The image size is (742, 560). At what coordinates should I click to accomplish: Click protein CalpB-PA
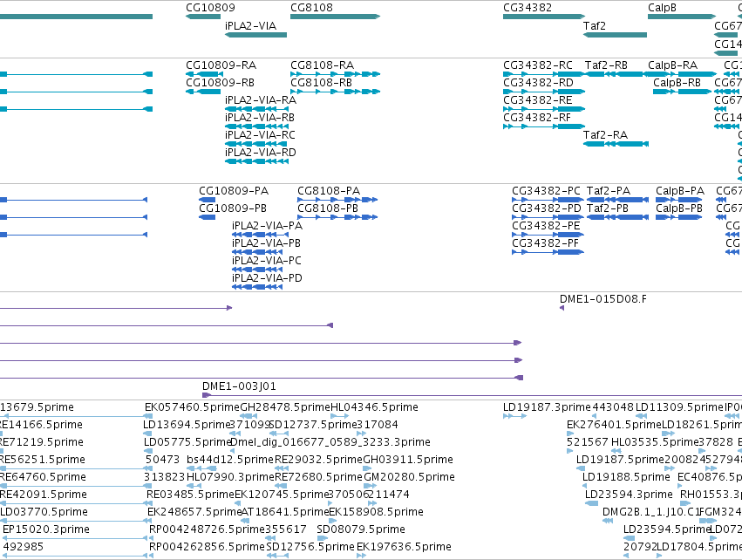pos(680,191)
